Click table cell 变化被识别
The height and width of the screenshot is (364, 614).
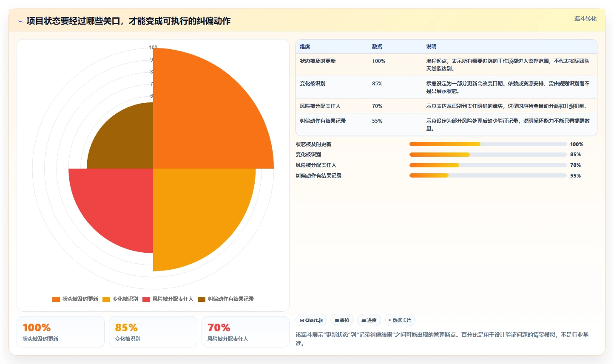point(313,84)
